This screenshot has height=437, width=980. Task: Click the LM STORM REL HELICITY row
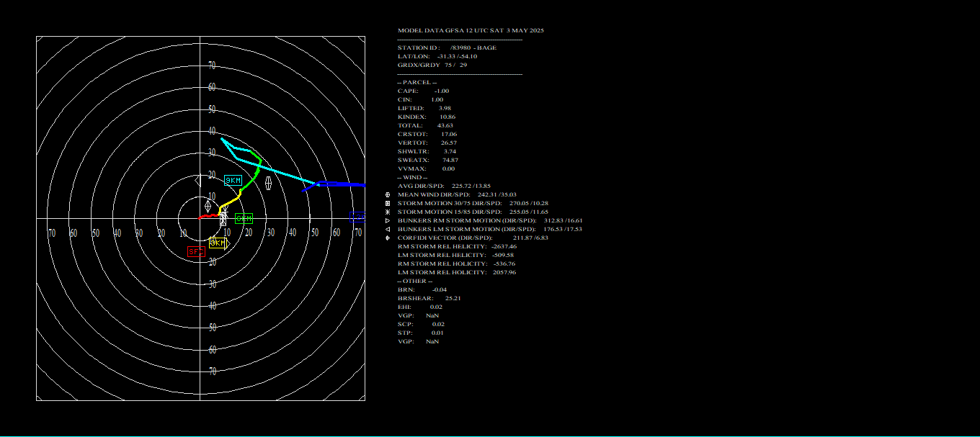point(455,255)
